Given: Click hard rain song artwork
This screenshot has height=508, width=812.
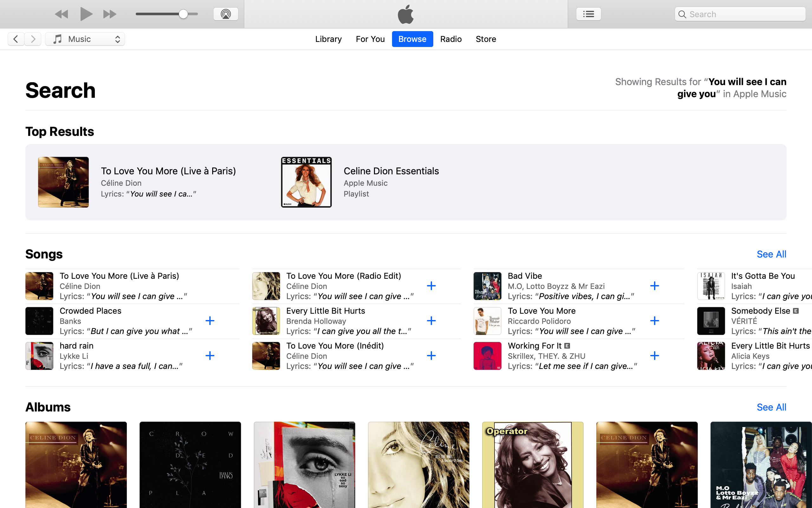Looking at the screenshot, I should coord(39,356).
